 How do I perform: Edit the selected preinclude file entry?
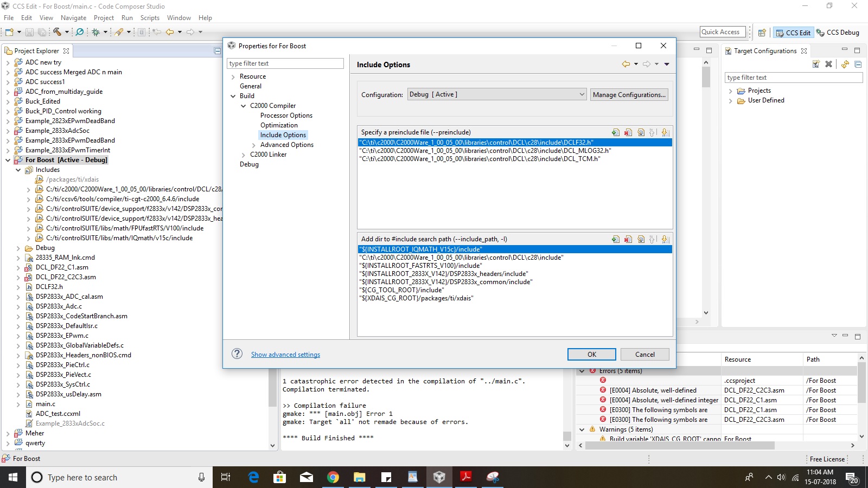point(641,132)
